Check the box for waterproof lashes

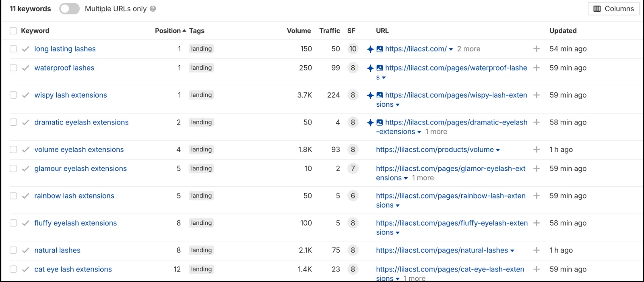13,68
